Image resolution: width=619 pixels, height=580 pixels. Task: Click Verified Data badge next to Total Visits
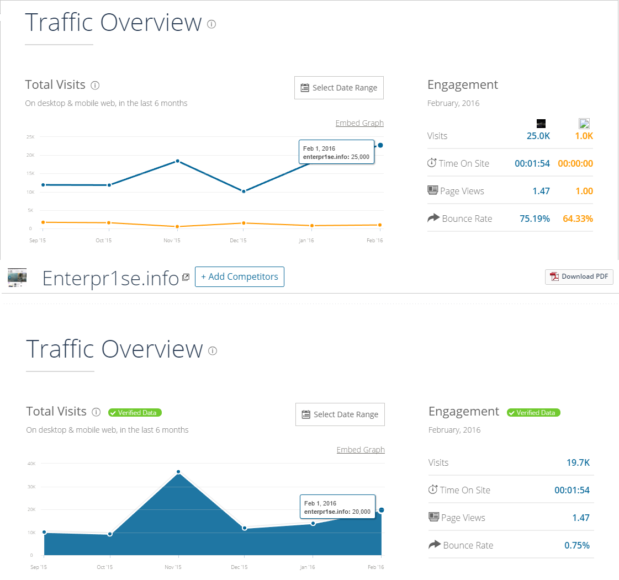[135, 413]
